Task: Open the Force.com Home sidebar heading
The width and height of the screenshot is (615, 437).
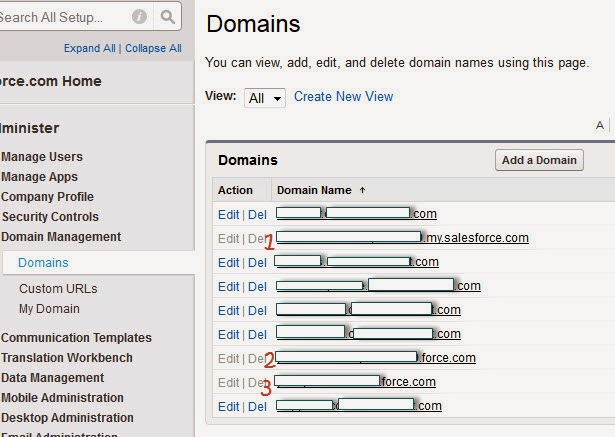Action: click(x=51, y=81)
